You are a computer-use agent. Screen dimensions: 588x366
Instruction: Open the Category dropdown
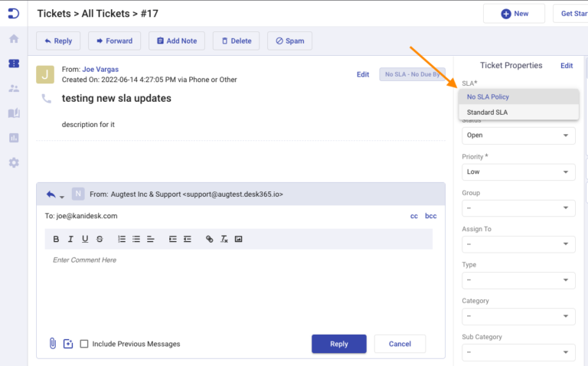click(518, 316)
